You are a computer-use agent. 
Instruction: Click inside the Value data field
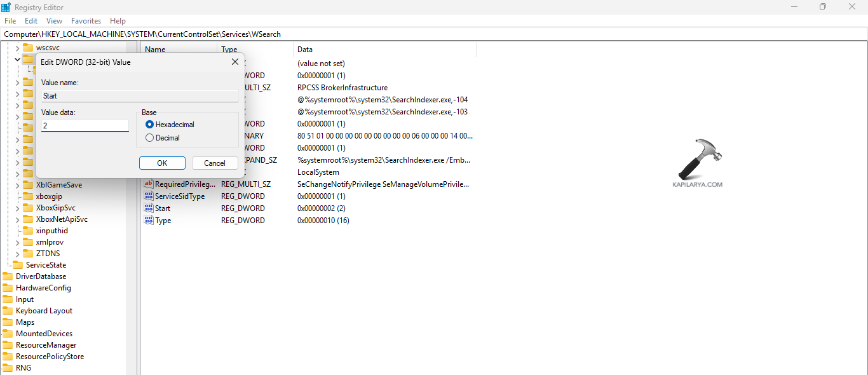(85, 125)
